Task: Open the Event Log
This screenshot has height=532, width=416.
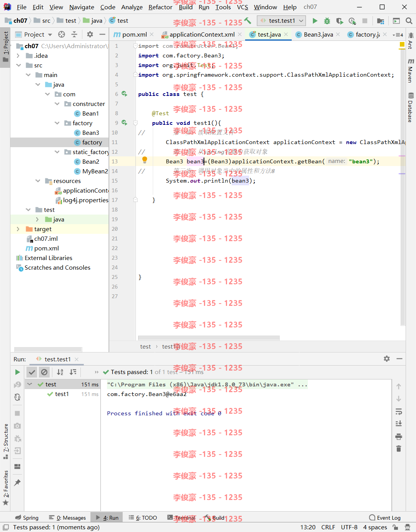Action: [x=385, y=518]
